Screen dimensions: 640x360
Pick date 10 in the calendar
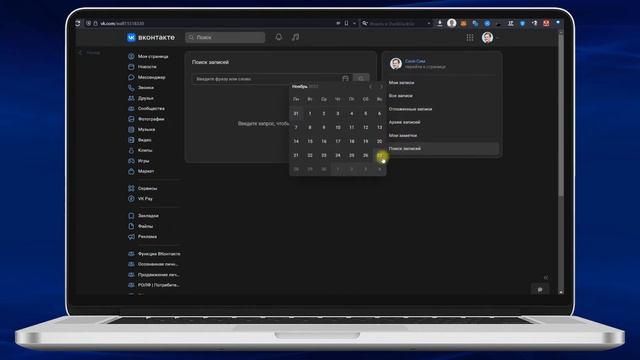tap(338, 128)
